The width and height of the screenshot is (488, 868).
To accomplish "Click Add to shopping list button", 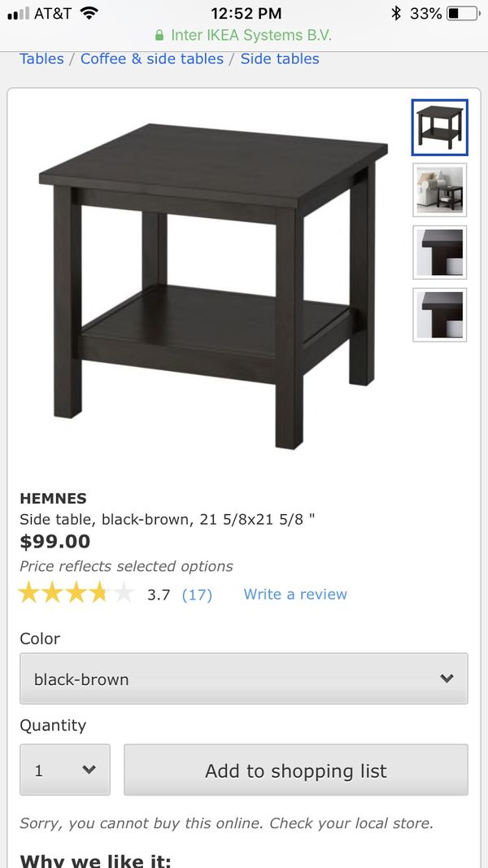I will (296, 770).
